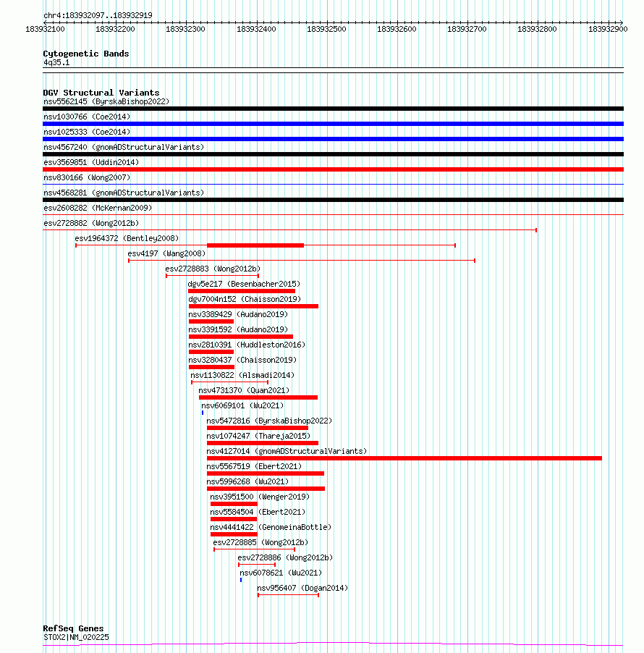Click the esv3569851 (Uddin2014) label

[91, 162]
